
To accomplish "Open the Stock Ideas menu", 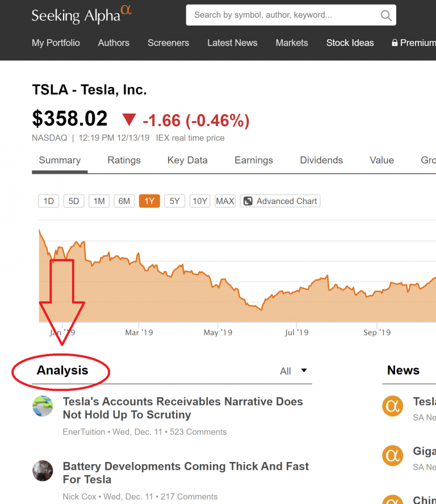I will [x=350, y=43].
